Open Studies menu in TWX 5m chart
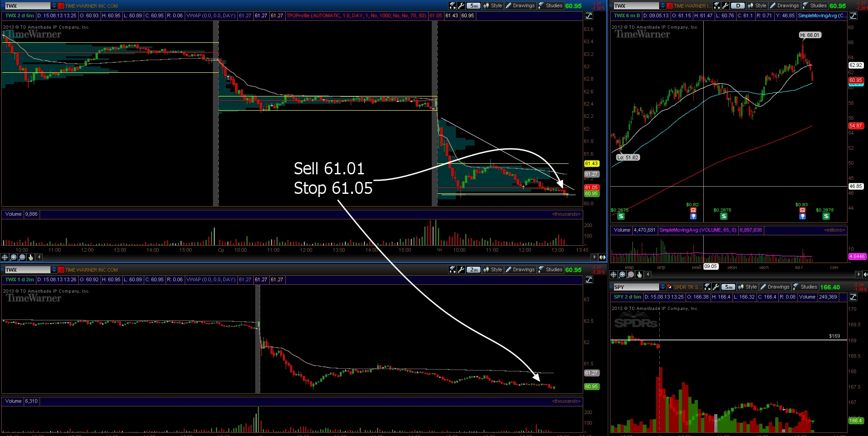868x436 pixels. (550, 6)
